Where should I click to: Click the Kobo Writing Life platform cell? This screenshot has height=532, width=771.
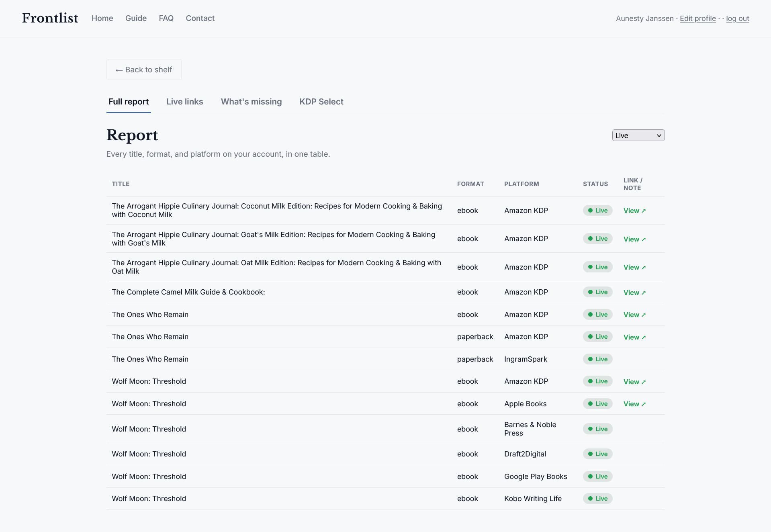pyautogui.click(x=533, y=499)
